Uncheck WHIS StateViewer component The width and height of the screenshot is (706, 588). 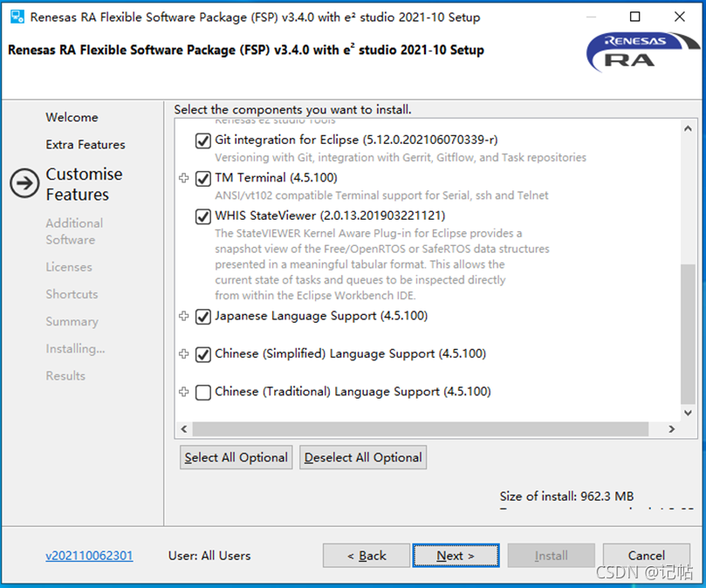point(202,215)
